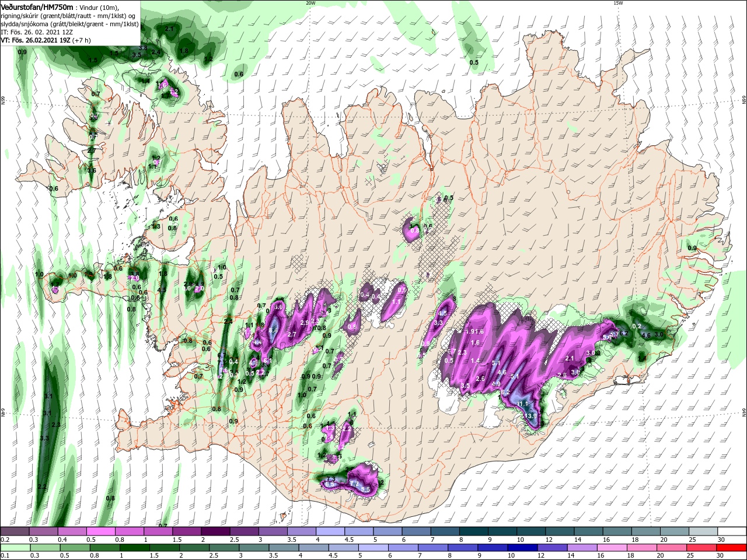Pick the snow scale swatch between 0.2 and 0.3
The image size is (747, 560).
click(x=15, y=532)
